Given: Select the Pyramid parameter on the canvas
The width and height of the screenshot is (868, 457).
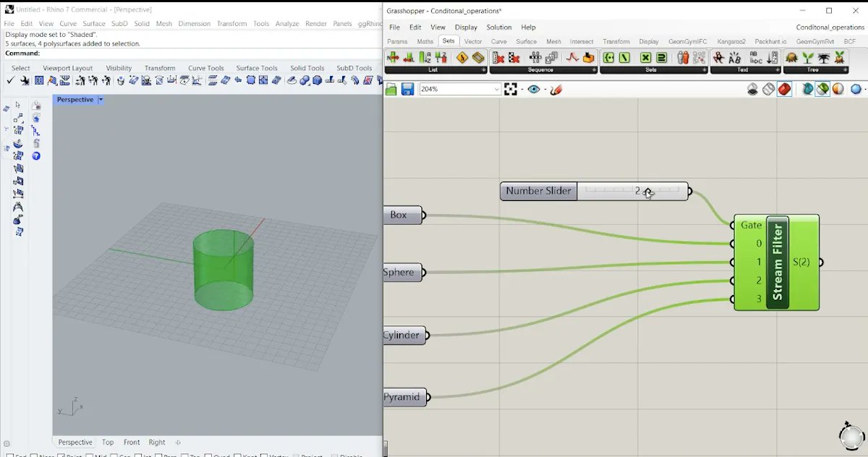Looking at the screenshot, I should tap(404, 397).
